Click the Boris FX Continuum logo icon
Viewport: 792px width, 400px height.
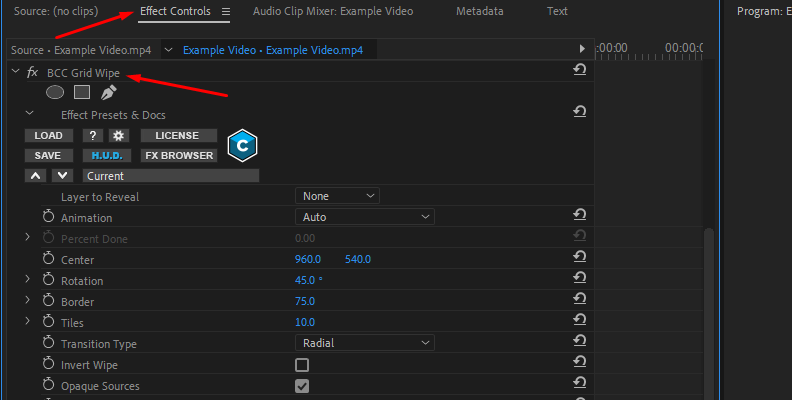pos(242,145)
